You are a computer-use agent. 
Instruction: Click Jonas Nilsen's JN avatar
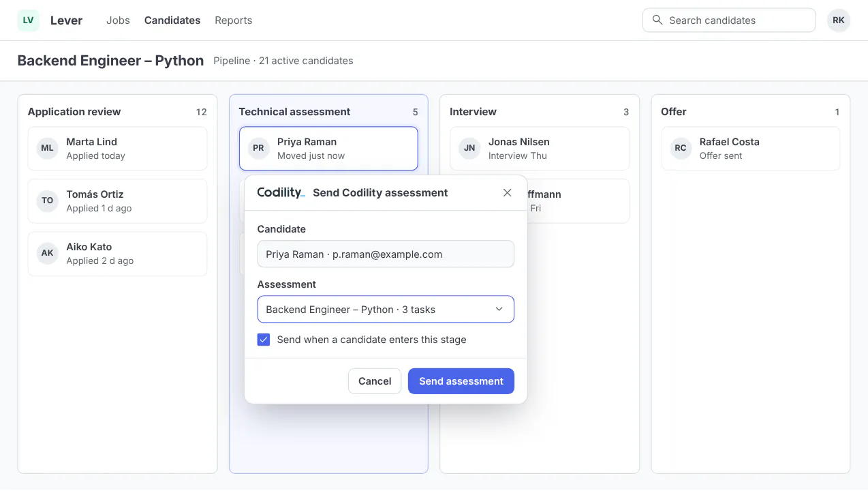[x=469, y=148]
